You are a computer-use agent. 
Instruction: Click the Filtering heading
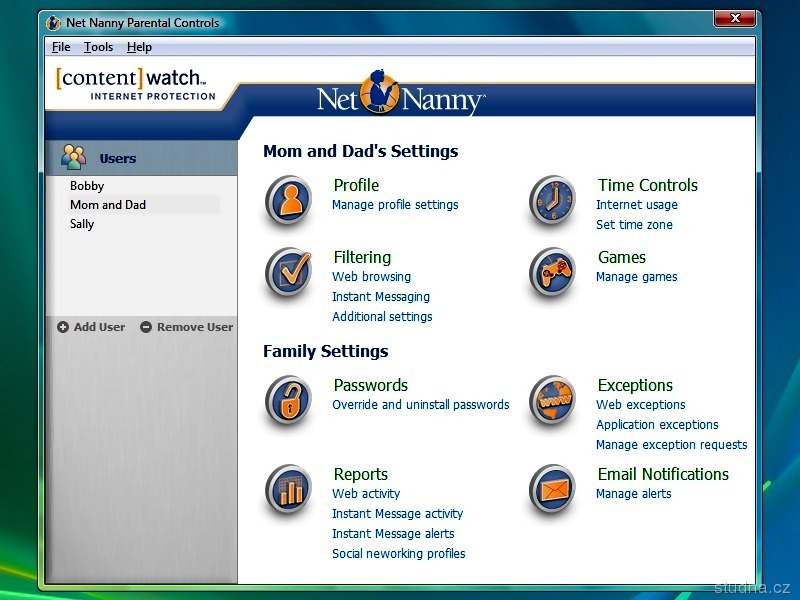362,257
